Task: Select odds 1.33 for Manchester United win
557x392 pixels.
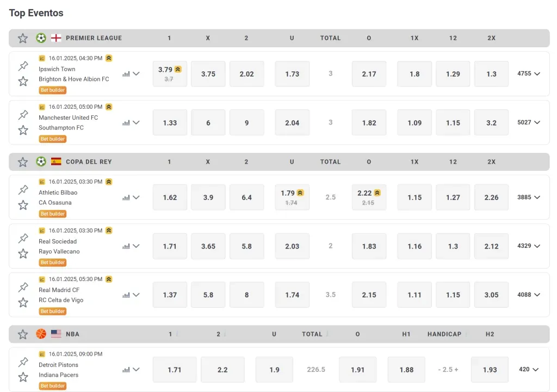Action: 170,123
